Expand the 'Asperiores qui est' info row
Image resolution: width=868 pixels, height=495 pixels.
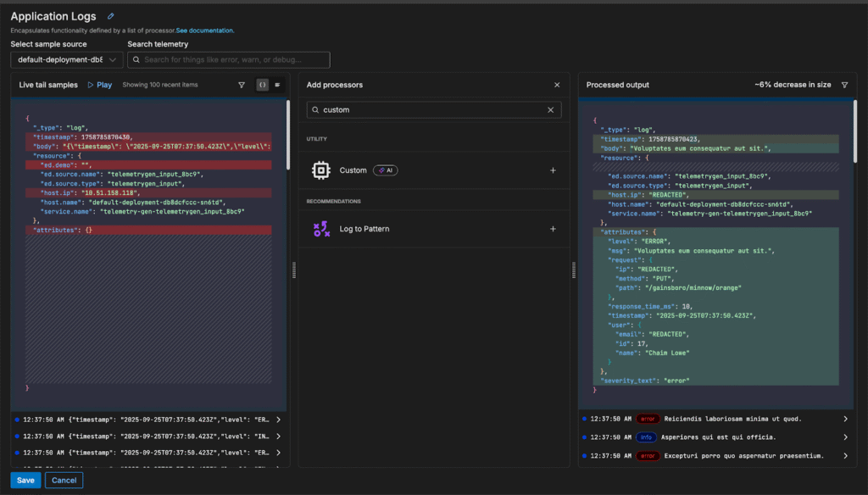(845, 437)
